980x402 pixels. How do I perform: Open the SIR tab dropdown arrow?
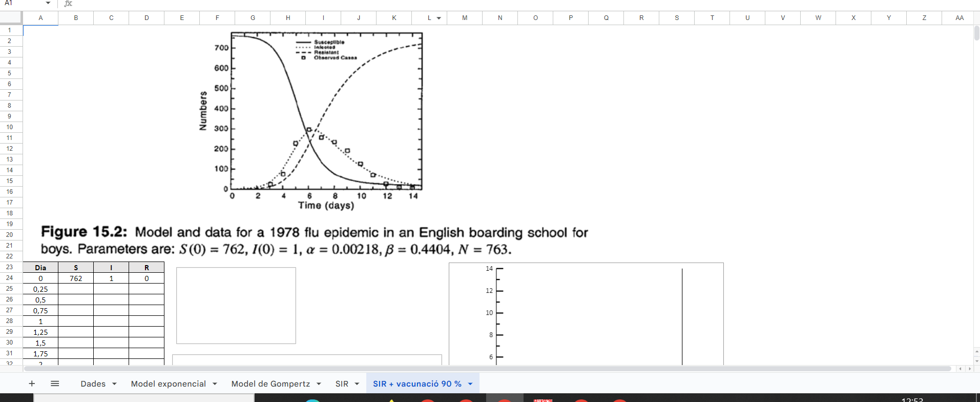point(357,384)
